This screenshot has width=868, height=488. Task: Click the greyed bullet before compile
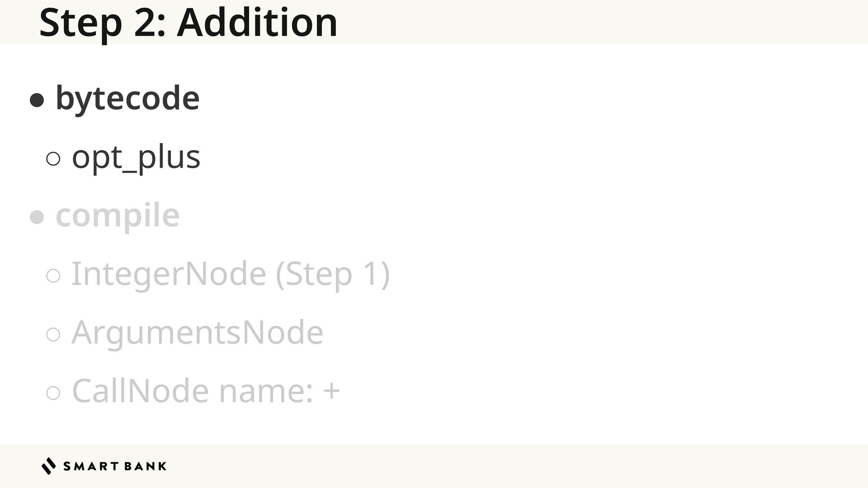(x=37, y=217)
